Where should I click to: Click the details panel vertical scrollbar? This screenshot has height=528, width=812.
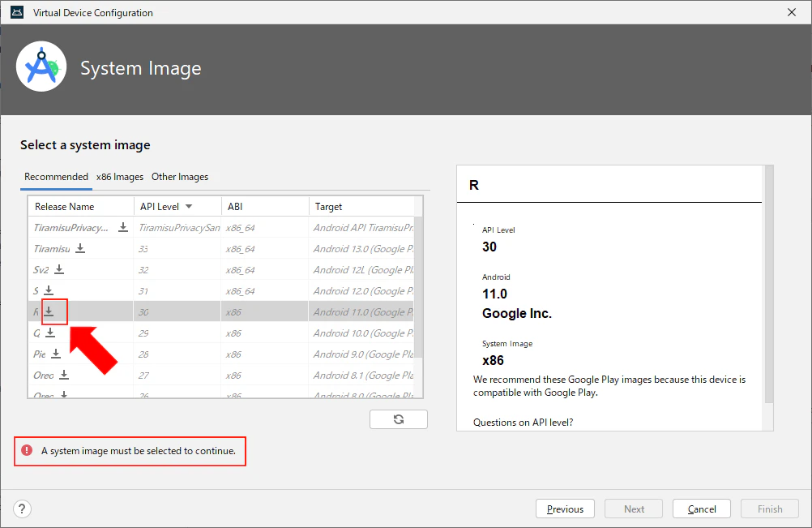tap(768, 284)
